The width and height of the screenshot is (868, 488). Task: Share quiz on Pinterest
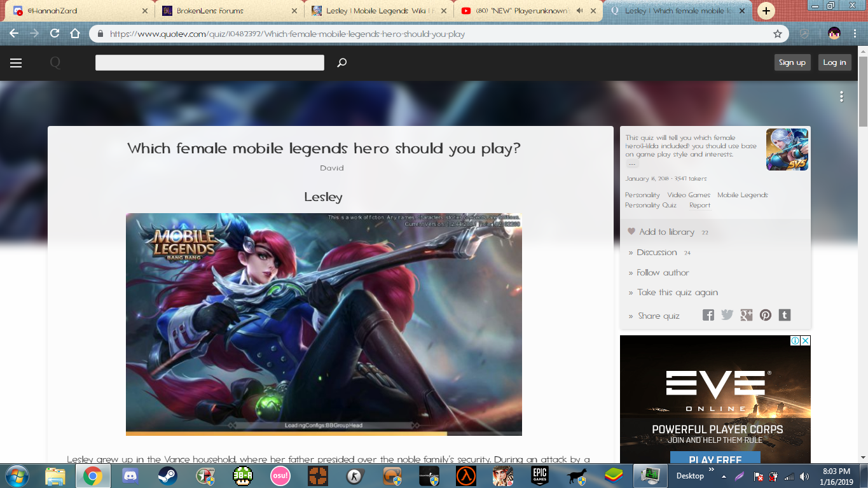tap(765, 315)
